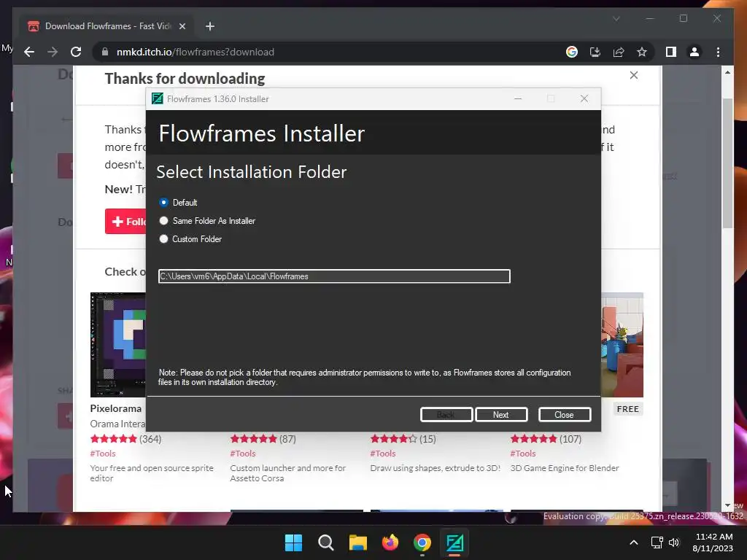Click the Google icon in address bar
This screenshot has width=747, height=560.
(572, 52)
